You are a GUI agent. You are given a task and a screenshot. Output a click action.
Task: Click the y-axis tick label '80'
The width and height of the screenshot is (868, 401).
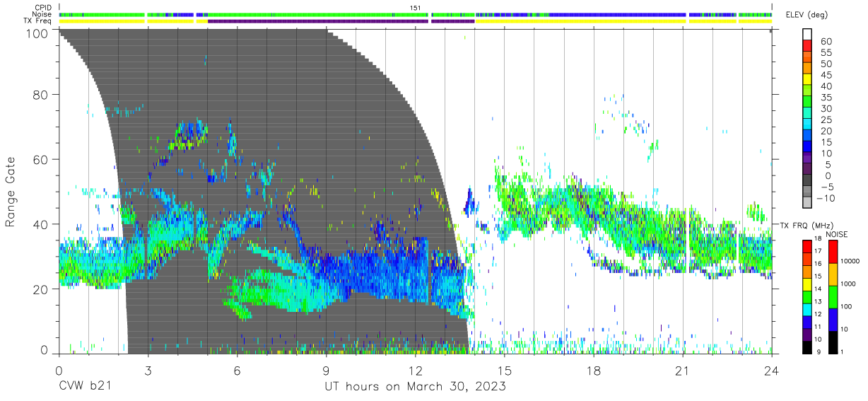point(42,95)
